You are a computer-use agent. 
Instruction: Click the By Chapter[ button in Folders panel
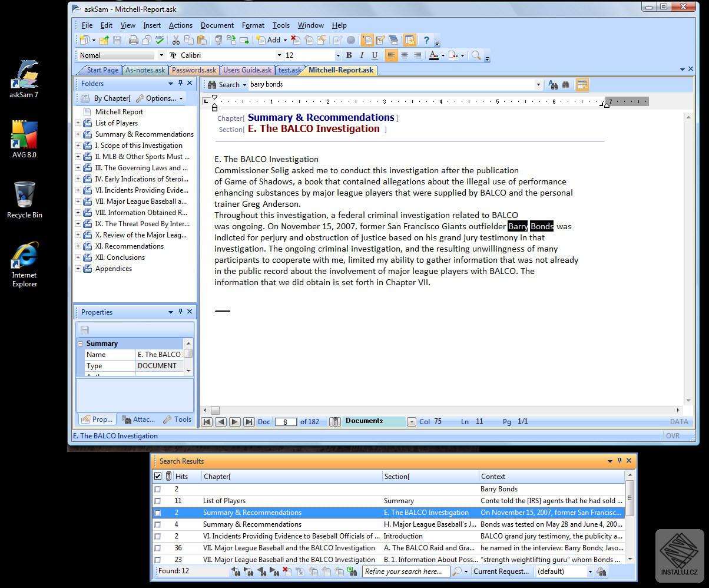(105, 98)
